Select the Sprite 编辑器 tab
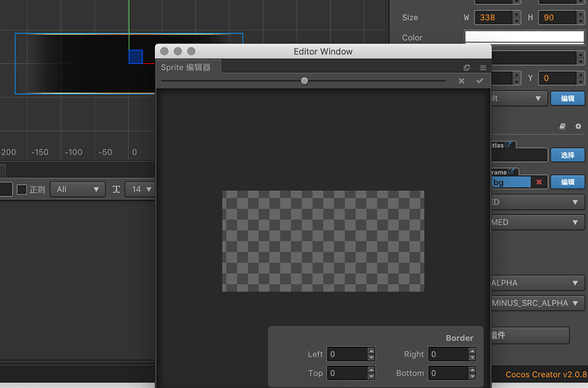 coord(186,67)
